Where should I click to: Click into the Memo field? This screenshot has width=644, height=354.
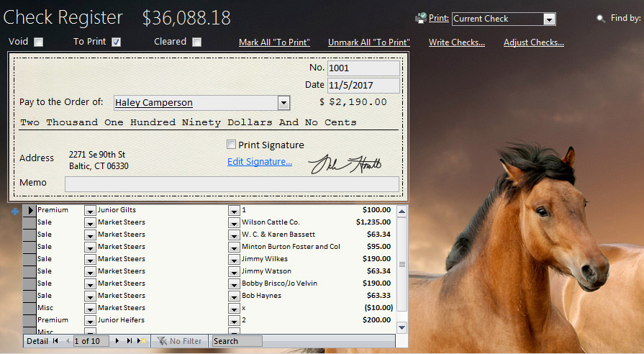click(232, 183)
